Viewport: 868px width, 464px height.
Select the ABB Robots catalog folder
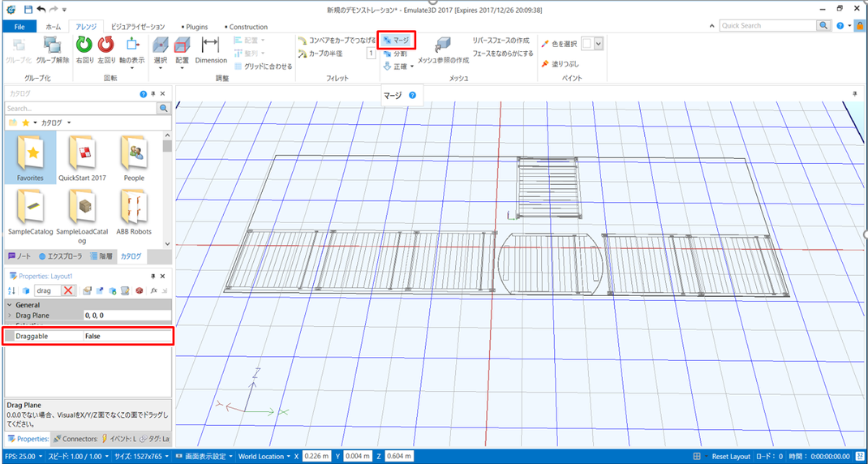coord(134,212)
